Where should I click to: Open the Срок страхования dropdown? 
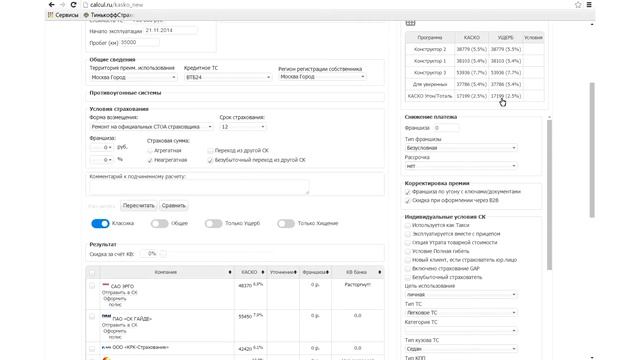[242, 127]
